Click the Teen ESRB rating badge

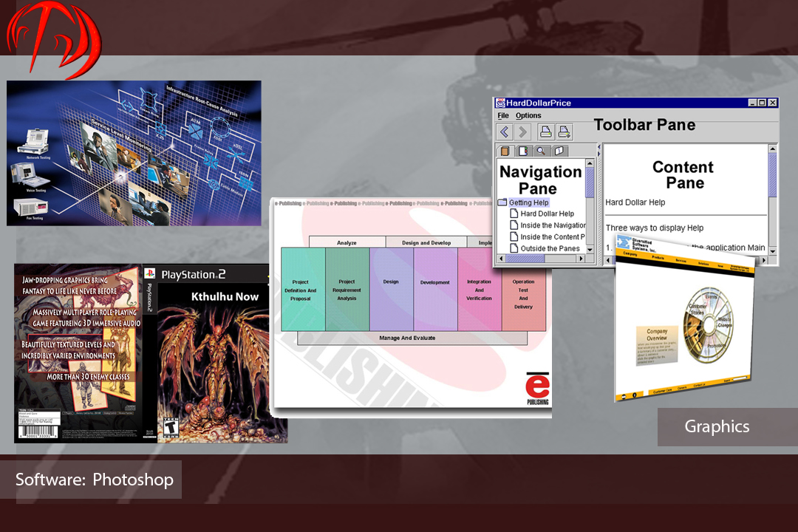click(x=171, y=429)
